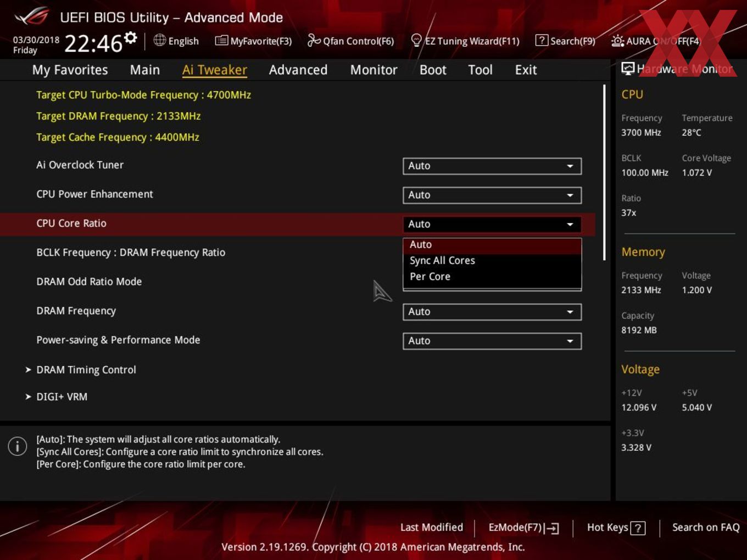This screenshot has width=747, height=560.
Task: Open the Exit tab
Action: [x=526, y=70]
